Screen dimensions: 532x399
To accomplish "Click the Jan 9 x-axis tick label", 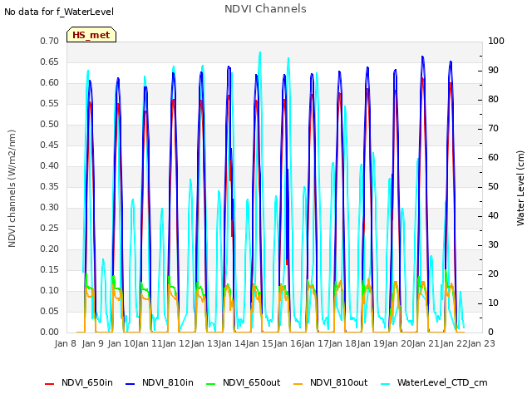I will click(93, 343).
